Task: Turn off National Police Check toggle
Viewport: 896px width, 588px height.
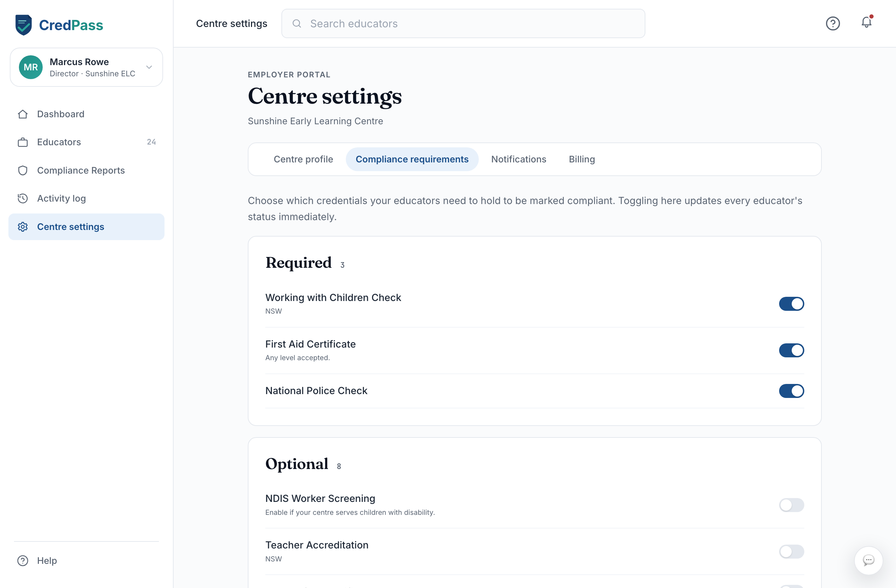Action: click(791, 391)
